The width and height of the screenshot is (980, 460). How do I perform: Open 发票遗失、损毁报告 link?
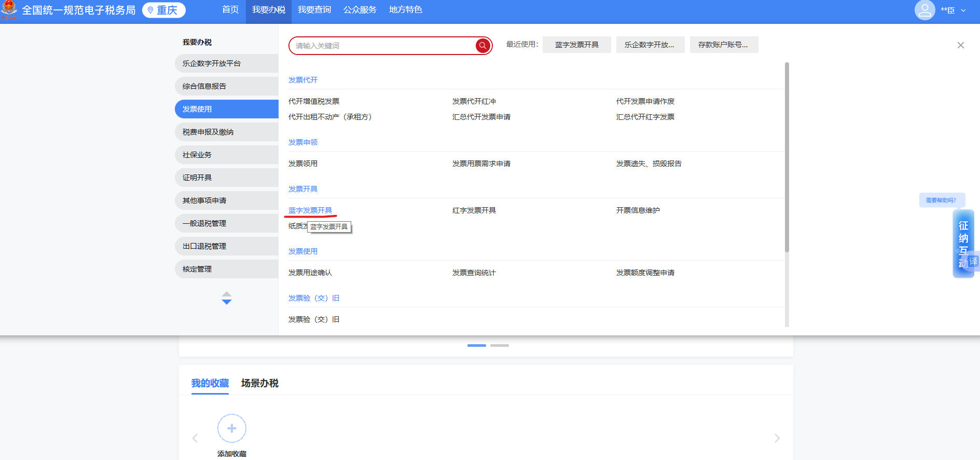click(649, 164)
